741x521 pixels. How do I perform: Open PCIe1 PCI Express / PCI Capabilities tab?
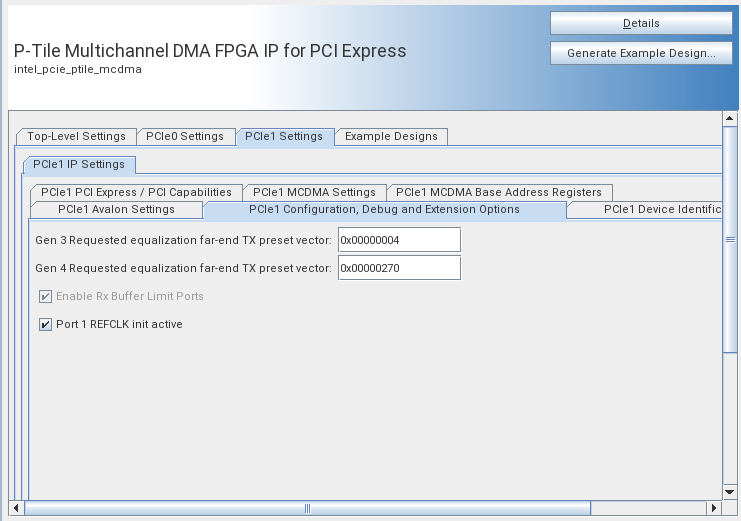point(136,192)
